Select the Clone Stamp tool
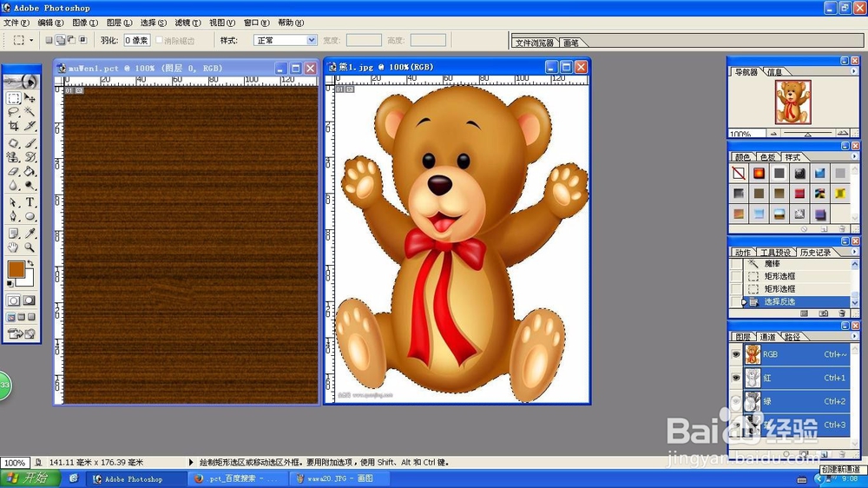Viewport: 868px width, 488px height. tap(14, 157)
